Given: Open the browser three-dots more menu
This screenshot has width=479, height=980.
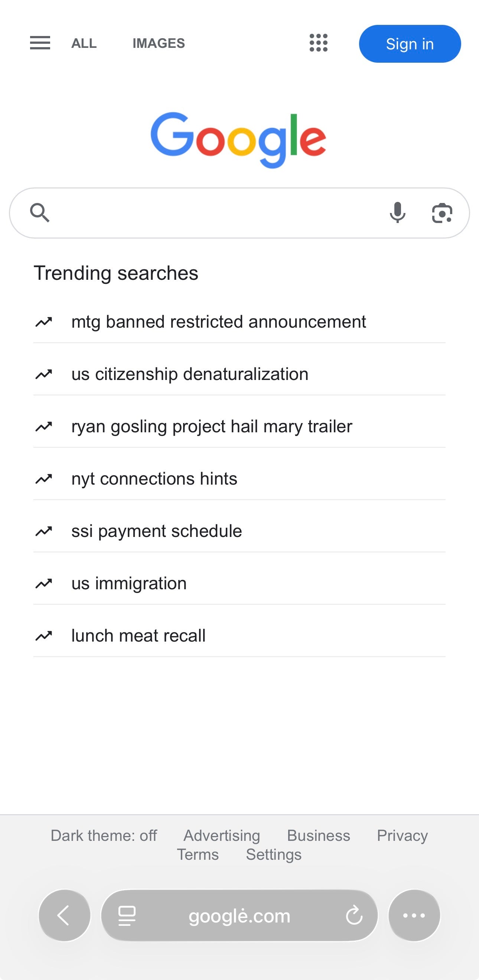Looking at the screenshot, I should [414, 915].
